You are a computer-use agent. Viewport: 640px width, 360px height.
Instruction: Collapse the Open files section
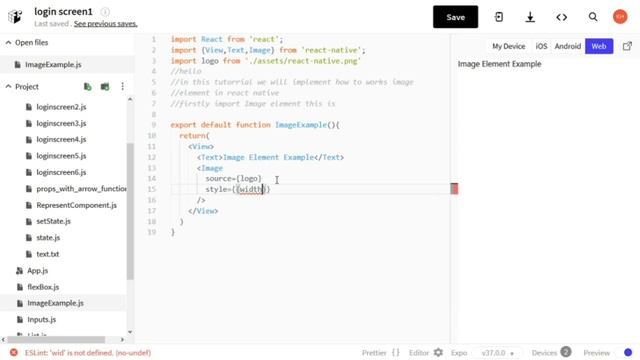click(8, 42)
